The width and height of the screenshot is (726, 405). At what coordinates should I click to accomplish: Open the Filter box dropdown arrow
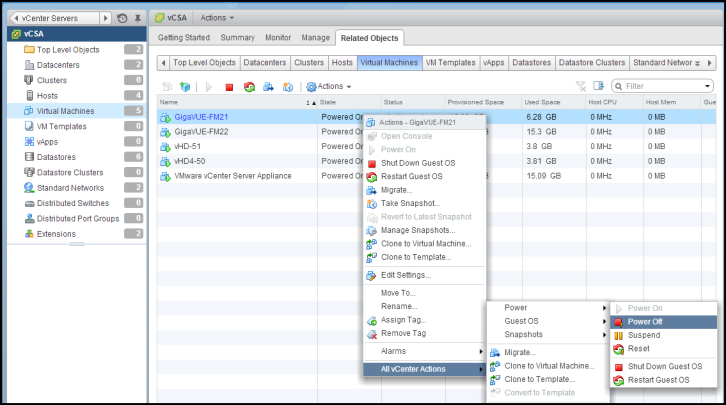(x=707, y=86)
